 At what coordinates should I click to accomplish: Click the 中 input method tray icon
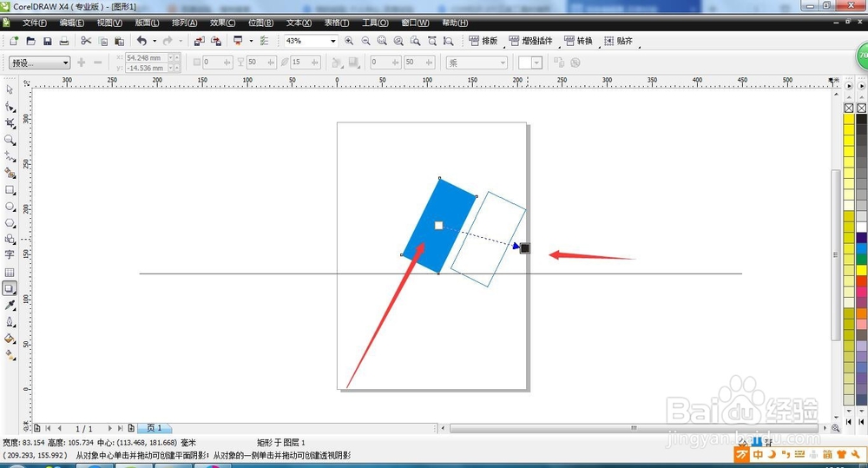pyautogui.click(x=758, y=455)
